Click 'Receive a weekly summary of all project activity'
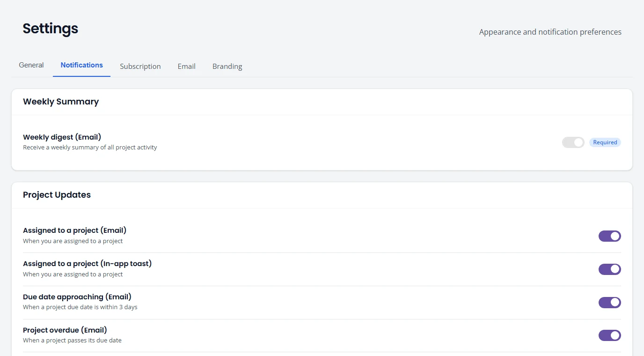The height and width of the screenshot is (356, 644). 90,148
